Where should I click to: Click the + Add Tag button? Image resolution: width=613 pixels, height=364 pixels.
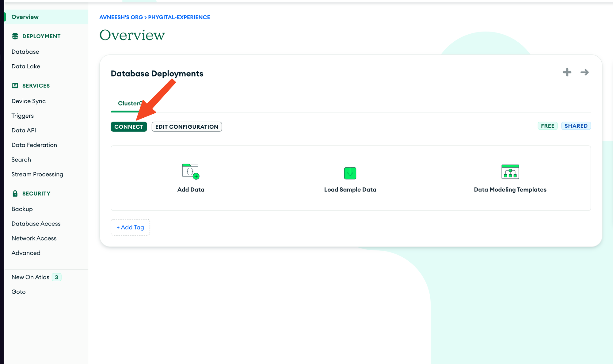[x=130, y=227]
